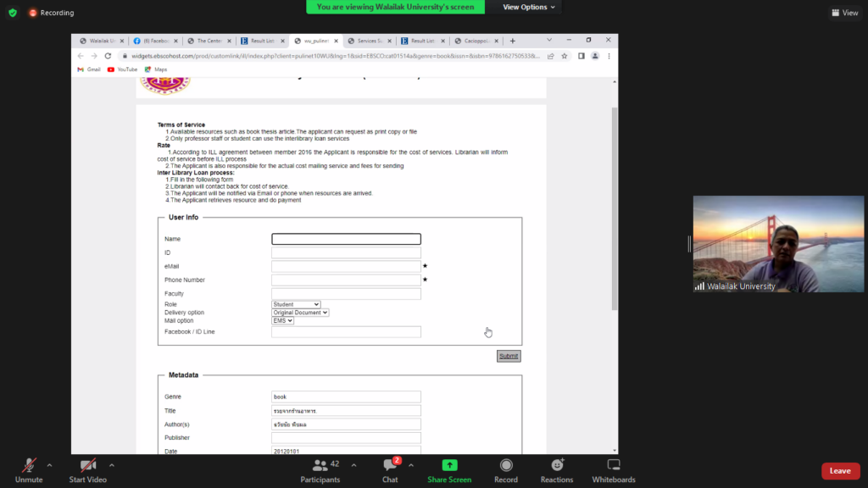Click the green Share Screen icon
Image resolution: width=868 pixels, height=488 pixels.
tap(449, 466)
